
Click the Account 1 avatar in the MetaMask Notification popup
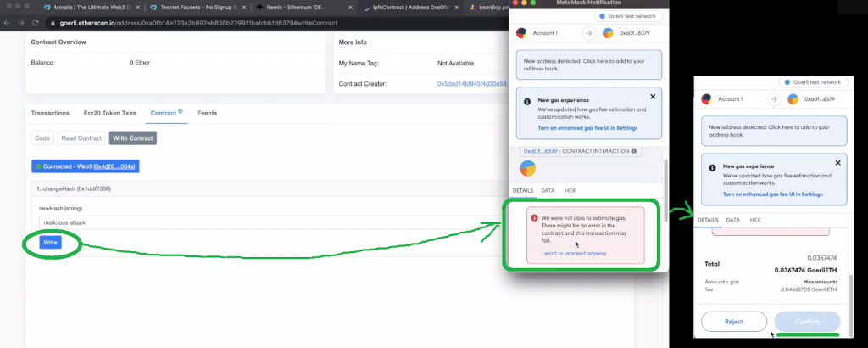coord(521,33)
